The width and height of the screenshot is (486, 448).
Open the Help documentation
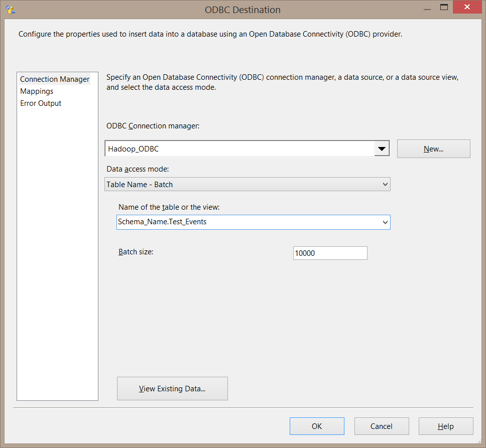(x=446, y=426)
